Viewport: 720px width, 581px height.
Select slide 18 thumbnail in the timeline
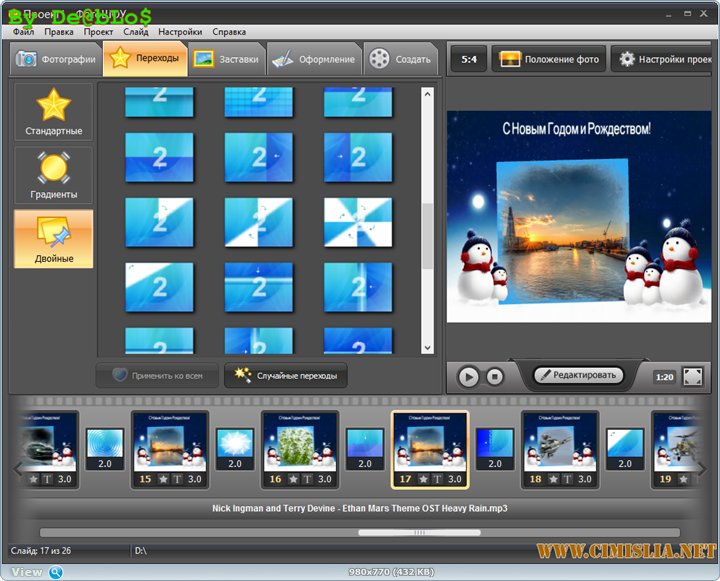(x=559, y=441)
